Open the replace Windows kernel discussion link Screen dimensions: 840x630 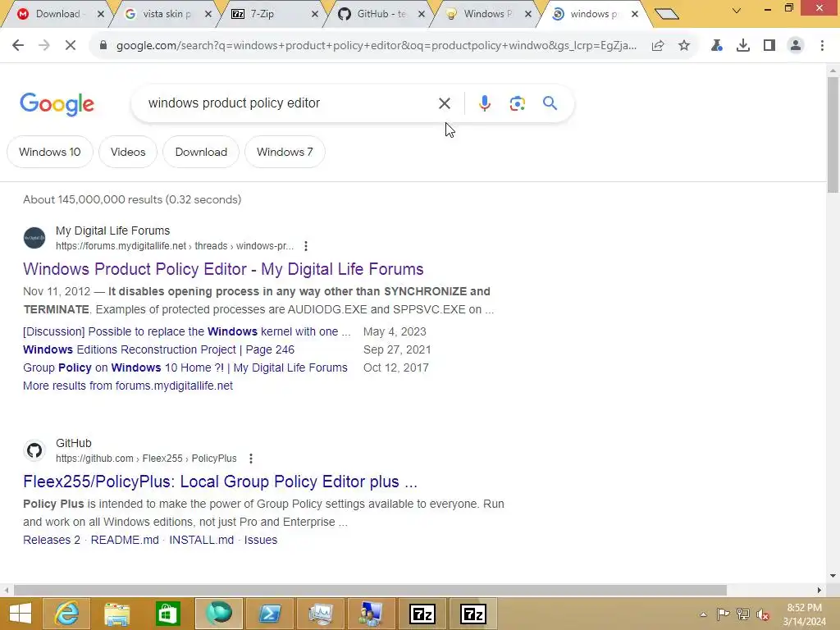click(x=186, y=331)
